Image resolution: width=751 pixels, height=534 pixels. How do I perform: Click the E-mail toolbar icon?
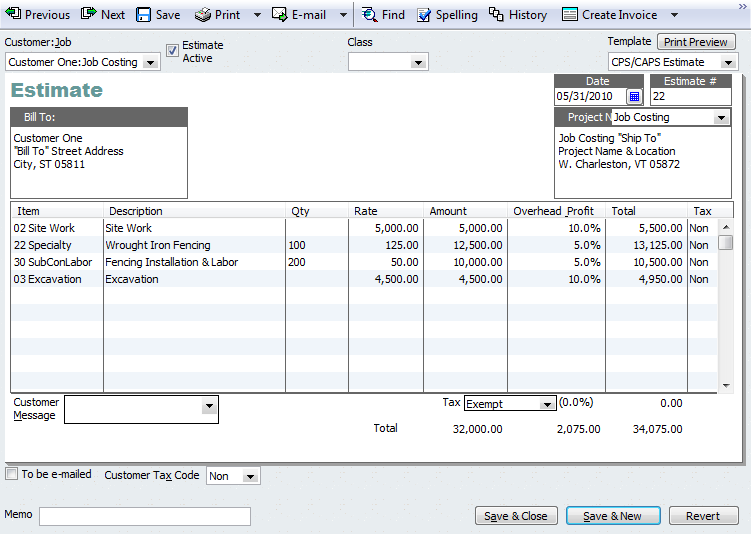(x=279, y=15)
